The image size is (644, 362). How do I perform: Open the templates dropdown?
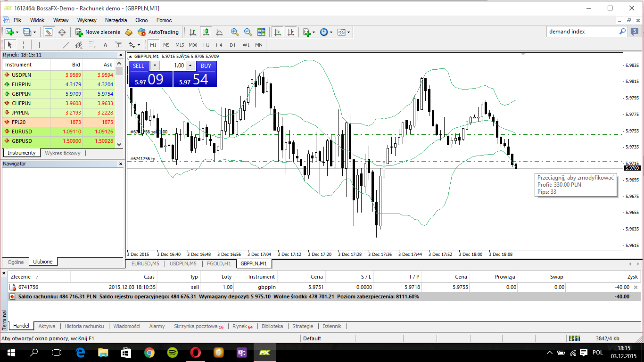point(344,32)
